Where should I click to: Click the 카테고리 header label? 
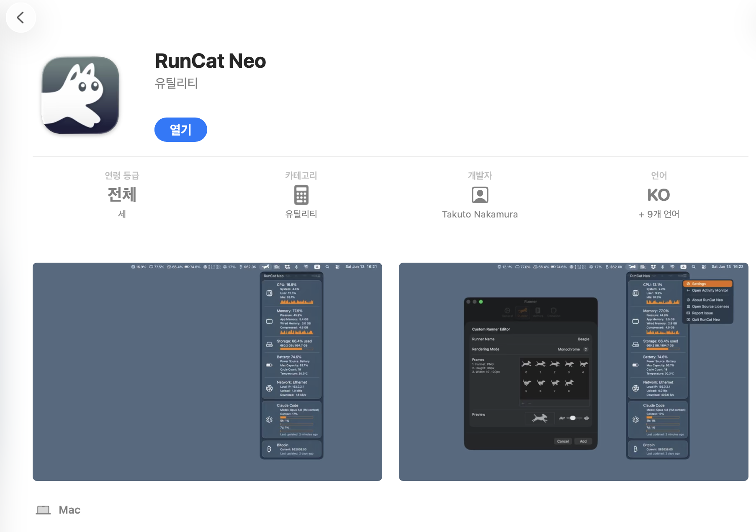pyautogui.click(x=301, y=176)
